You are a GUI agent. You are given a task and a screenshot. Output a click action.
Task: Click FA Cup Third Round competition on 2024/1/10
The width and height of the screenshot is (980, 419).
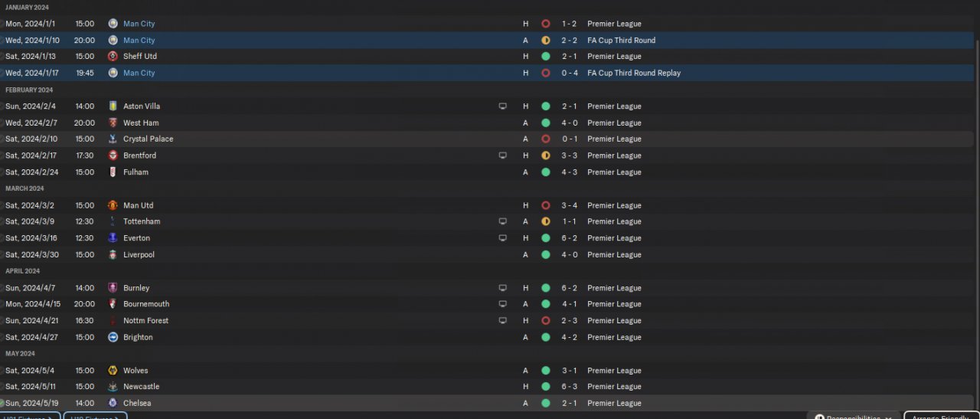[621, 41]
